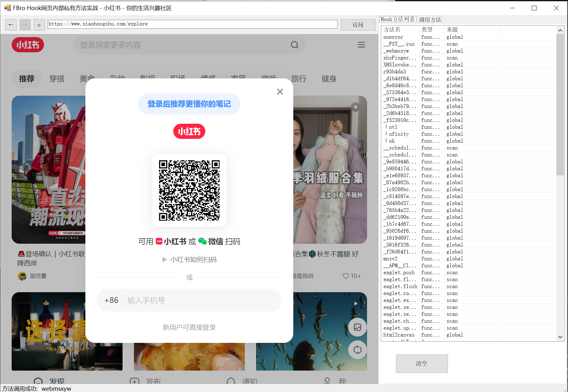This screenshot has width=568, height=392.
Task: Open the flying birds post thumbnail
Action: [x=330, y=331]
